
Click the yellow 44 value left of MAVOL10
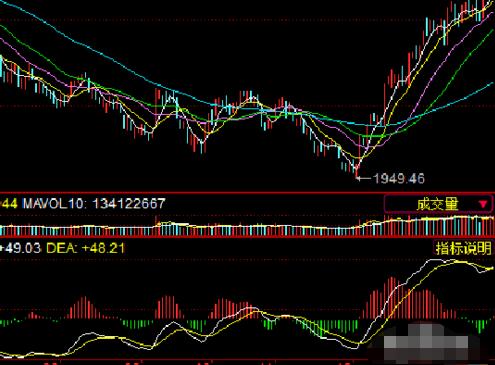[9, 203]
